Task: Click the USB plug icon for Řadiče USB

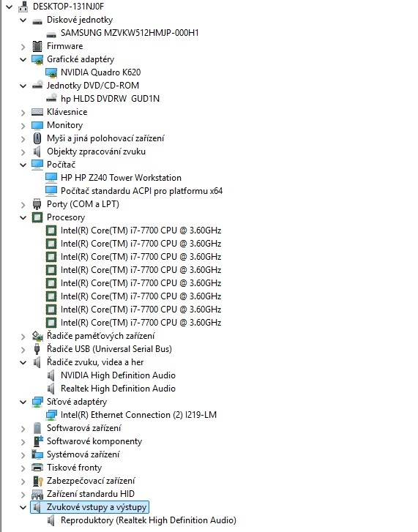Action: coord(37,349)
